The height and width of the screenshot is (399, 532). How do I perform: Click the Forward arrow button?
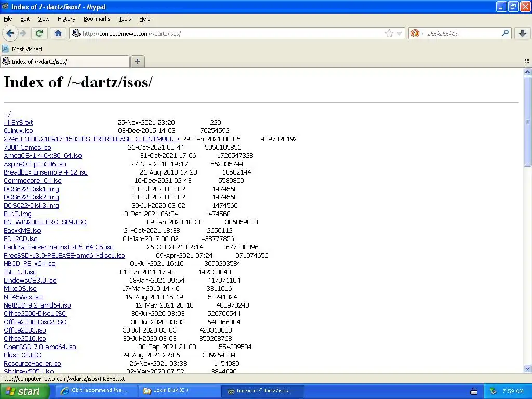tap(23, 33)
